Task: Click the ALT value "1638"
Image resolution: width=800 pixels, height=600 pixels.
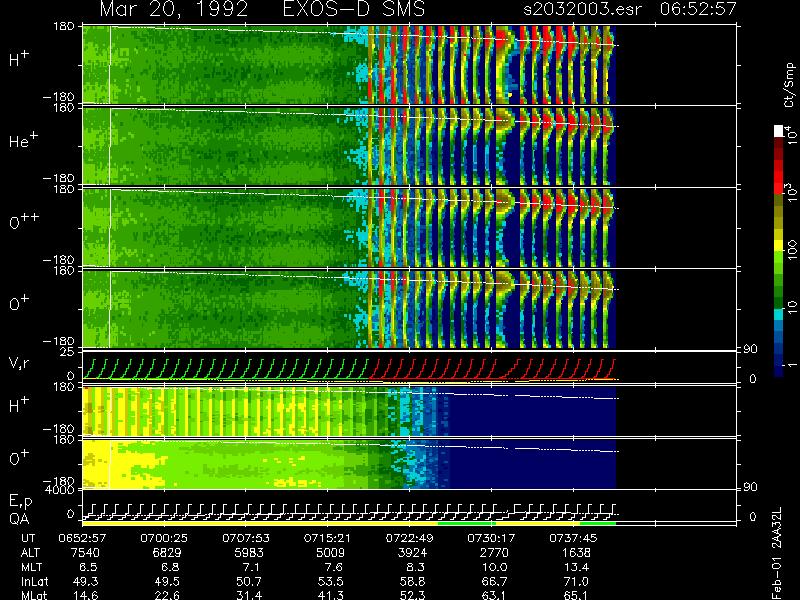Action: 576,553
